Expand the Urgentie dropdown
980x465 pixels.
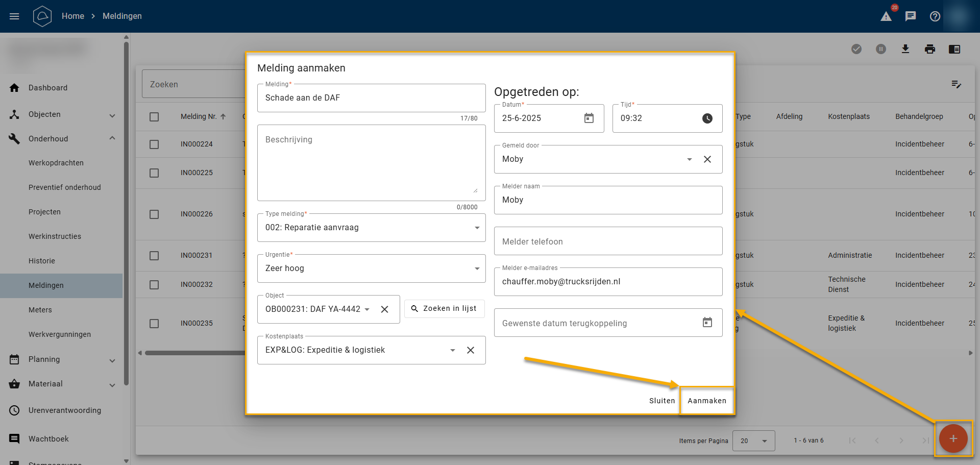click(x=477, y=268)
